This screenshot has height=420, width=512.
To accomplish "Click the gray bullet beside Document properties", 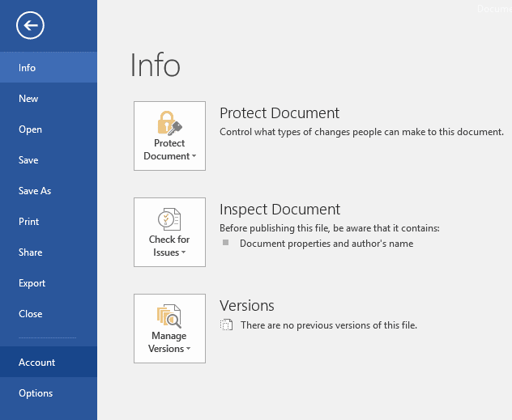I will click(225, 242).
